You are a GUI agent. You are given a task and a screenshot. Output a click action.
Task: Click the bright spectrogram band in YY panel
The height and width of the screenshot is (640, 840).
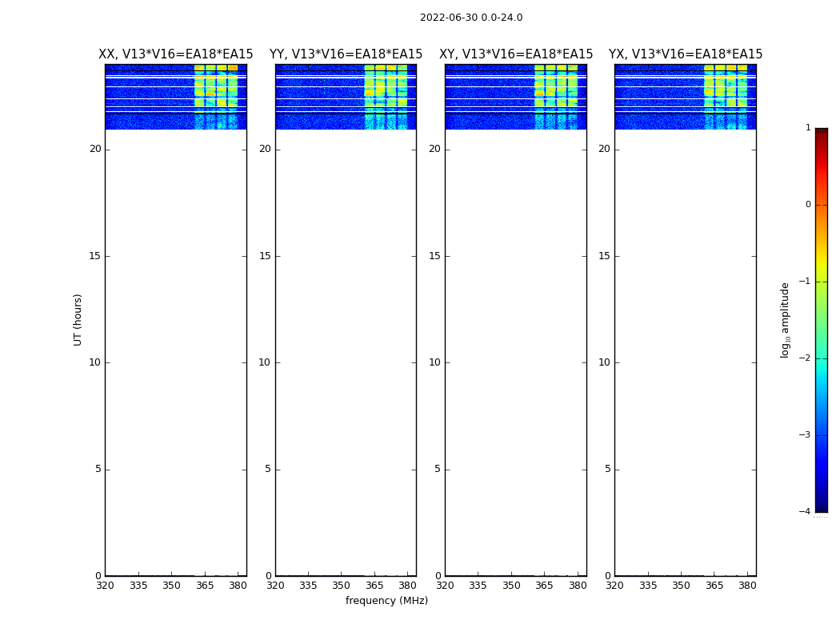click(386, 97)
